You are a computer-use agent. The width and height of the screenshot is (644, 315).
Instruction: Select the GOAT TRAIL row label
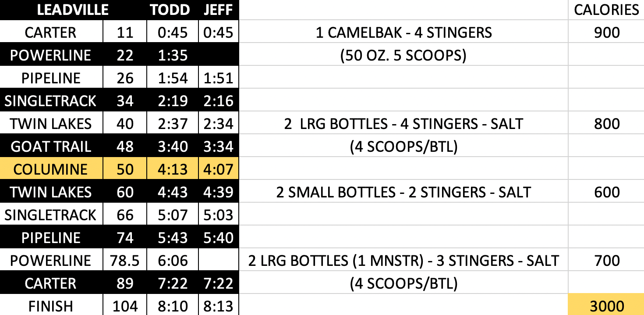pyautogui.click(x=51, y=147)
